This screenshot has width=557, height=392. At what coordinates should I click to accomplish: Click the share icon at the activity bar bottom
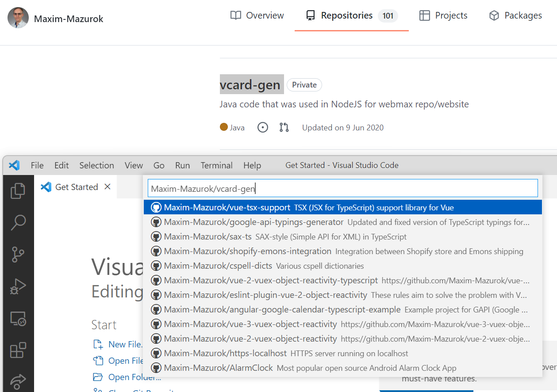click(x=18, y=382)
